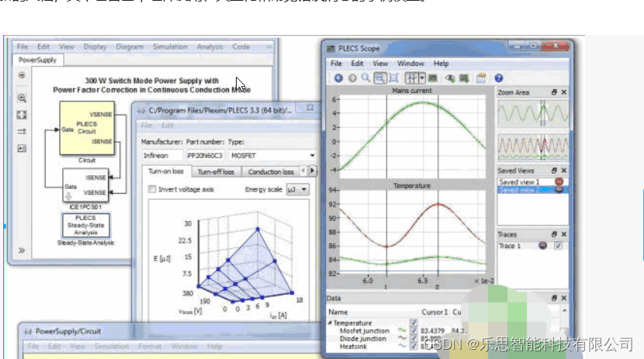Close the Data panel

(564, 298)
